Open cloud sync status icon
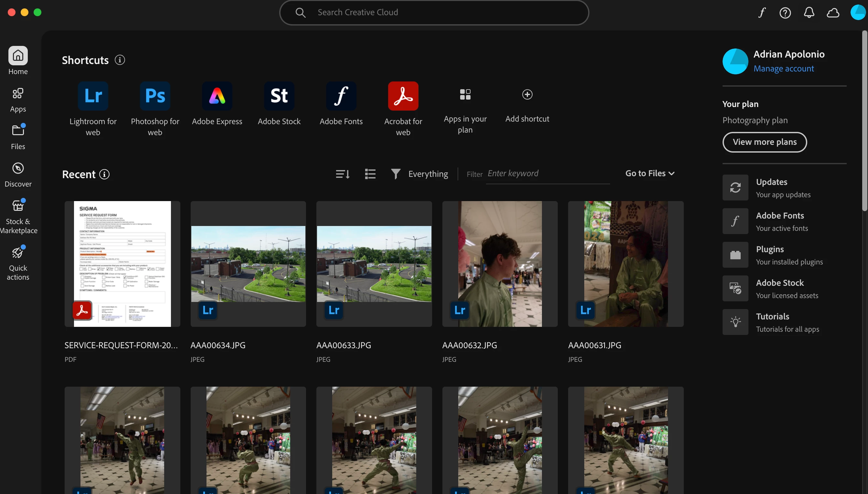The image size is (868, 494). pos(833,13)
